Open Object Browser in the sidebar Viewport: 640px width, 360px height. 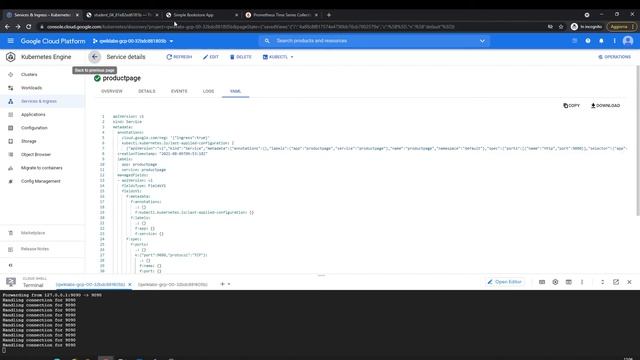[36, 155]
